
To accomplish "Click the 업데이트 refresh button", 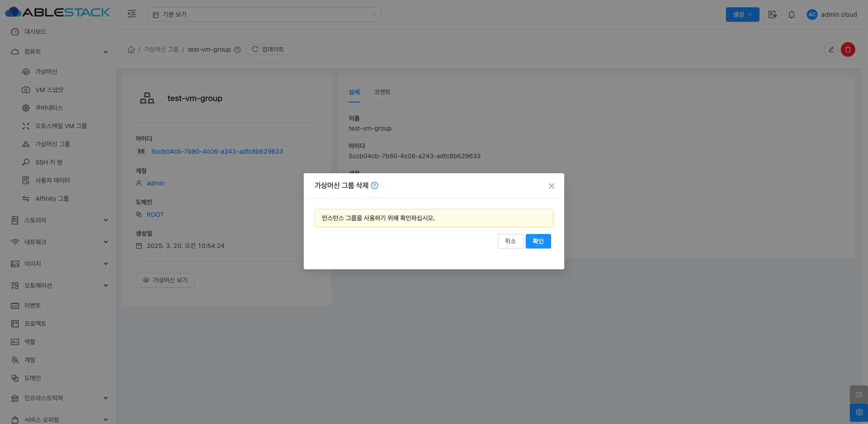I will pyautogui.click(x=268, y=49).
